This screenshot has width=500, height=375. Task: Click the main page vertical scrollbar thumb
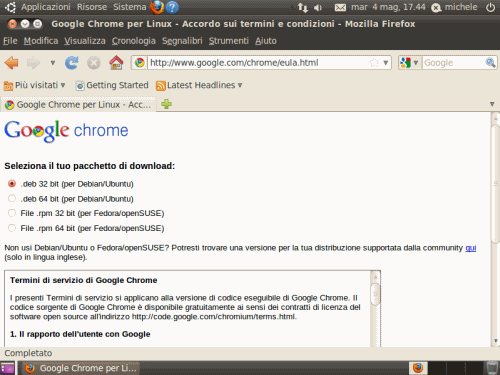(495, 184)
